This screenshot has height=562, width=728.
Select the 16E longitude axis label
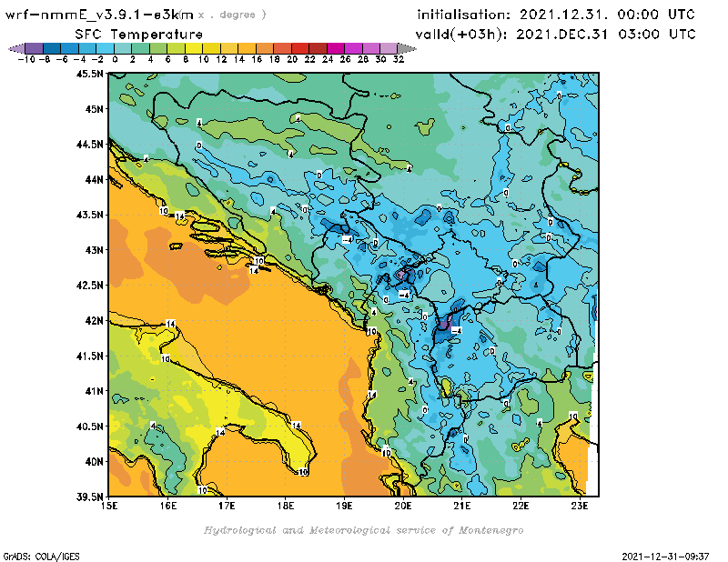tap(168, 506)
